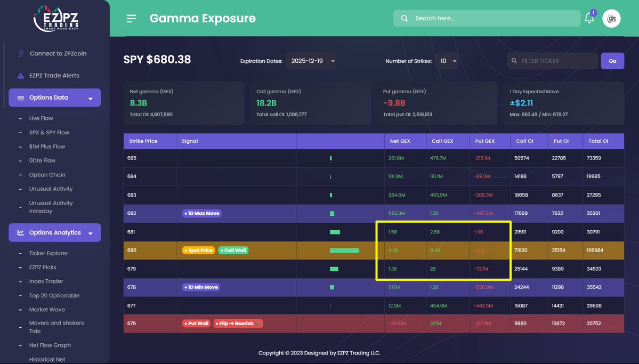Click the alert triangle icon beside Trade Alerts
The width and height of the screenshot is (639, 364).
[21, 76]
